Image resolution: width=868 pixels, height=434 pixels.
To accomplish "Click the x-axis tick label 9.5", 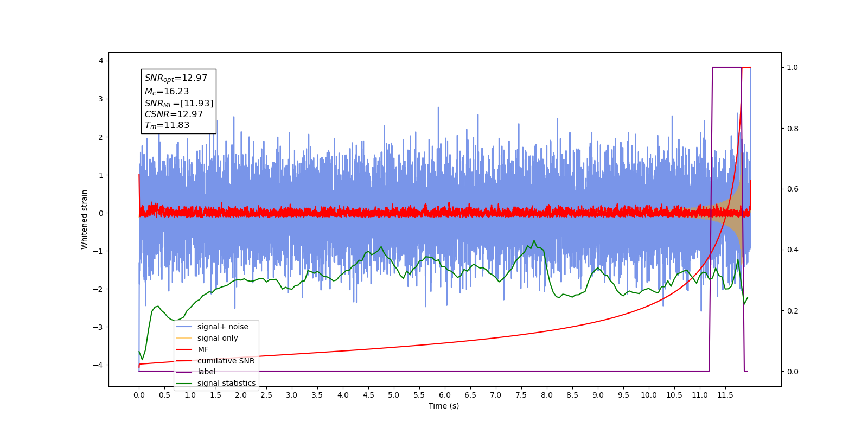I will pyautogui.click(x=623, y=395).
